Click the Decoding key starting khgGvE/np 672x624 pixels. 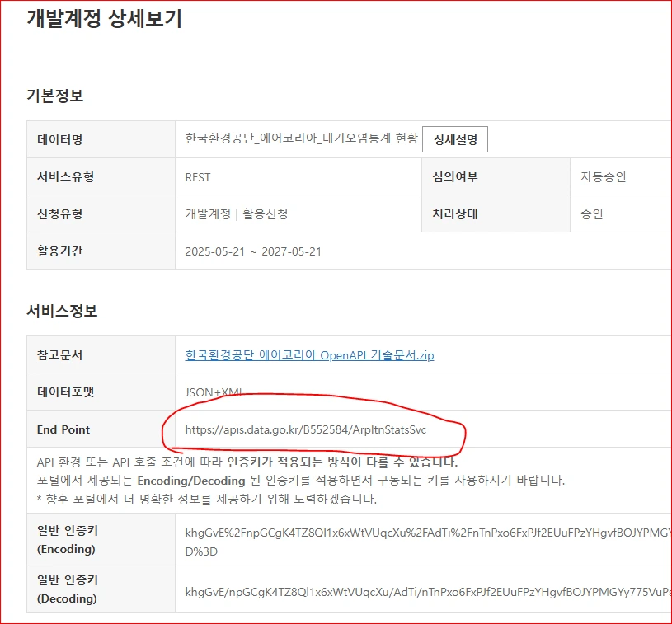428,592
